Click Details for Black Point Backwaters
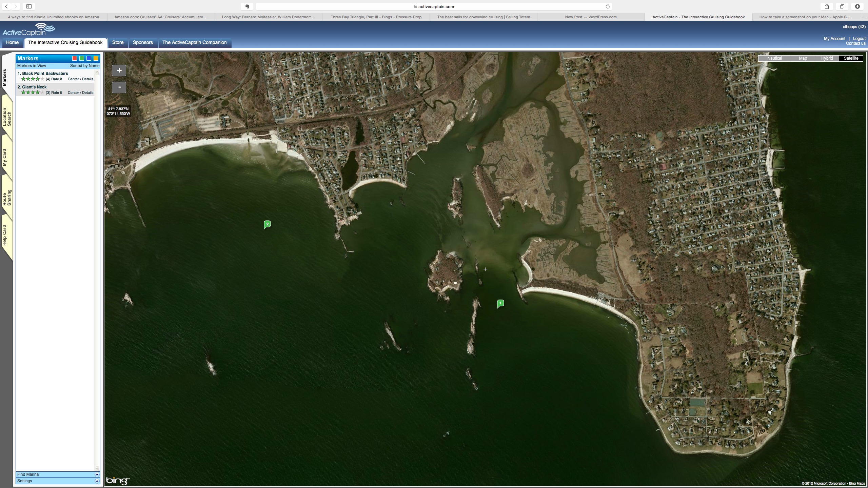 [87, 79]
